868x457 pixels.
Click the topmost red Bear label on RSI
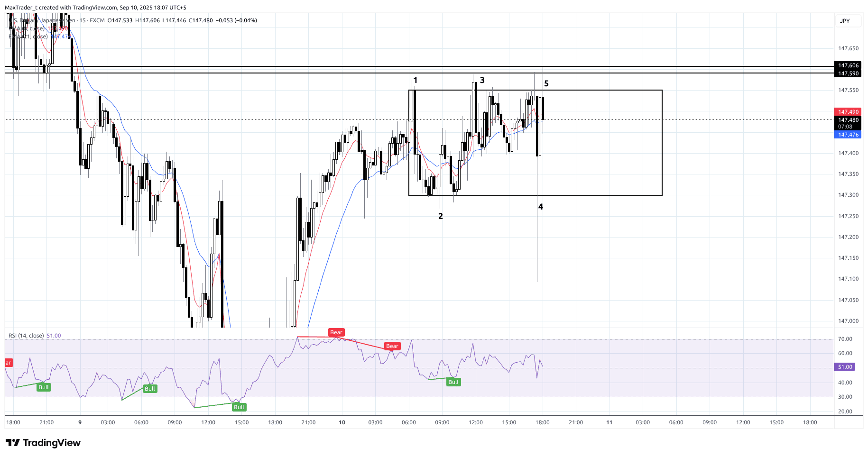pyautogui.click(x=336, y=332)
